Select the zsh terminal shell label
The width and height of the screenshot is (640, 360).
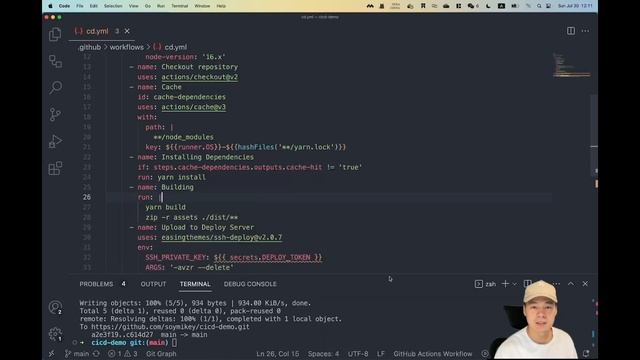click(x=485, y=284)
